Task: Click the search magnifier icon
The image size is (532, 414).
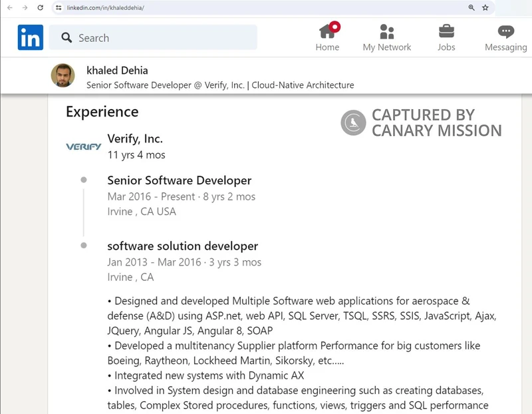Action: click(66, 38)
